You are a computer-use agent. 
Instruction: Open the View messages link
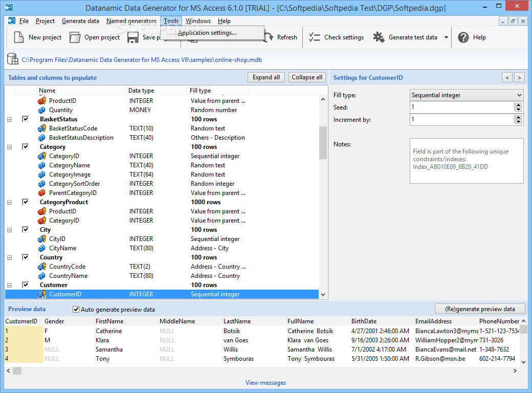click(x=265, y=382)
